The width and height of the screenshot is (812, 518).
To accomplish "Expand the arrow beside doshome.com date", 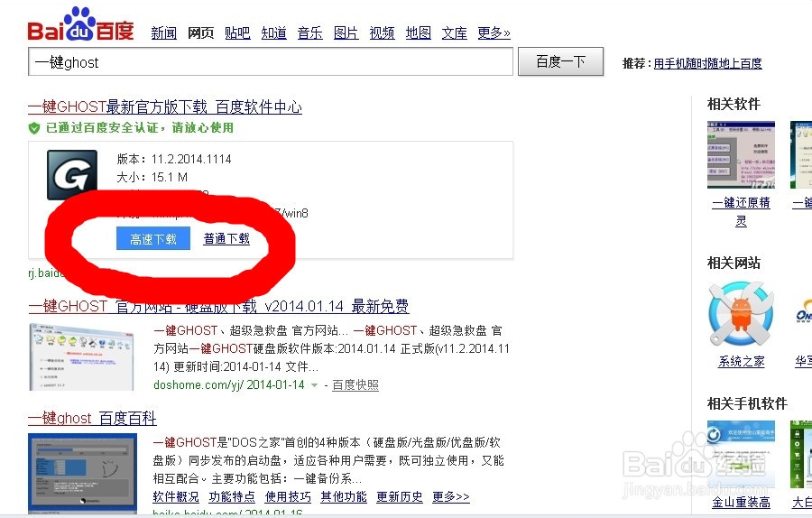I will tap(314, 385).
